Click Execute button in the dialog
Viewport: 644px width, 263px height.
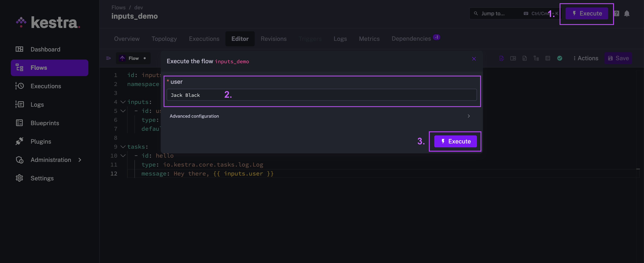[x=455, y=141]
